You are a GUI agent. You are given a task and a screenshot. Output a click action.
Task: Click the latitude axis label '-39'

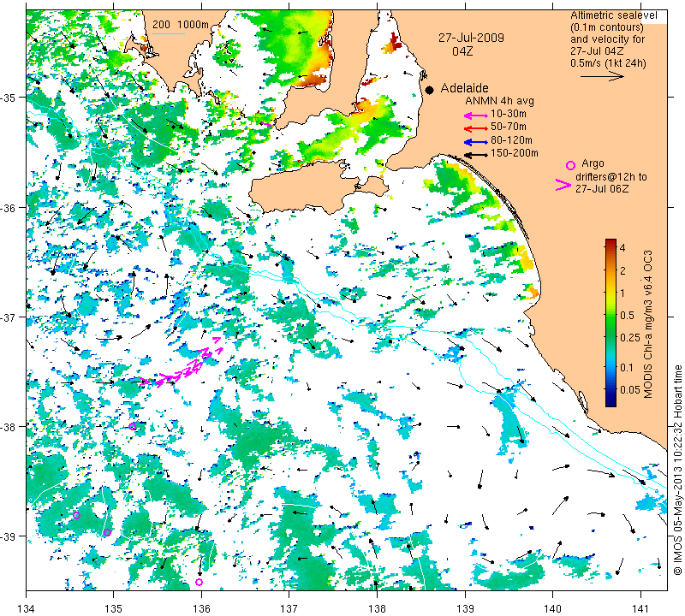point(8,536)
